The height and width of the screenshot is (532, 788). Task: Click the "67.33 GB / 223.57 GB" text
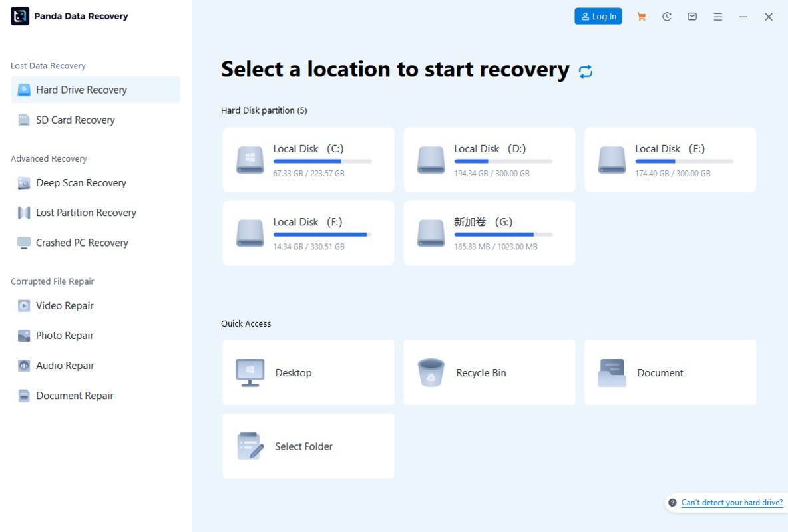point(309,174)
